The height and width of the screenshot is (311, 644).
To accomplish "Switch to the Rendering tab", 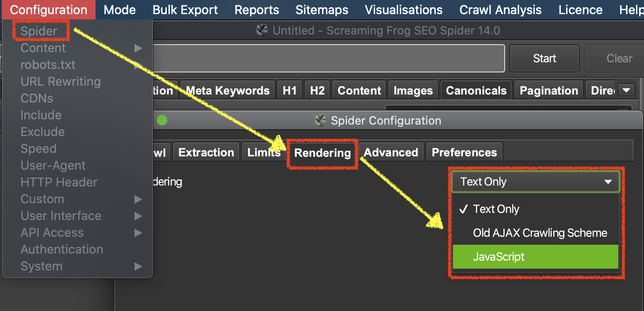I will (322, 153).
